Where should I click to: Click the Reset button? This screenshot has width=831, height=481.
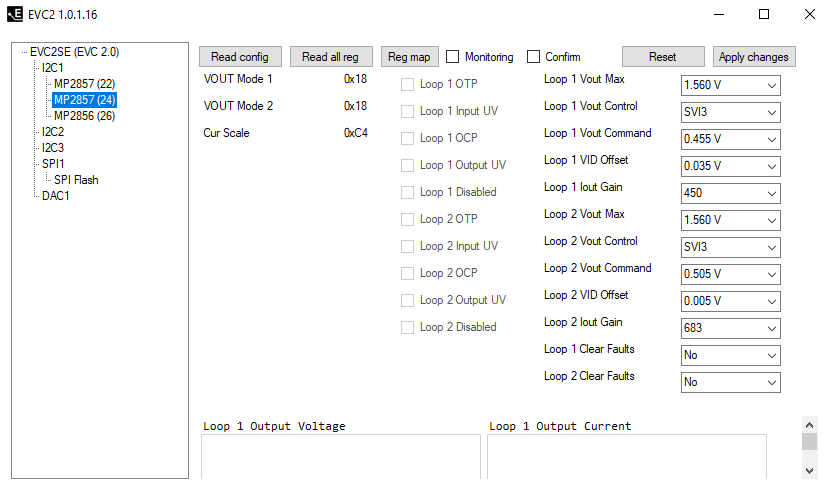point(662,57)
